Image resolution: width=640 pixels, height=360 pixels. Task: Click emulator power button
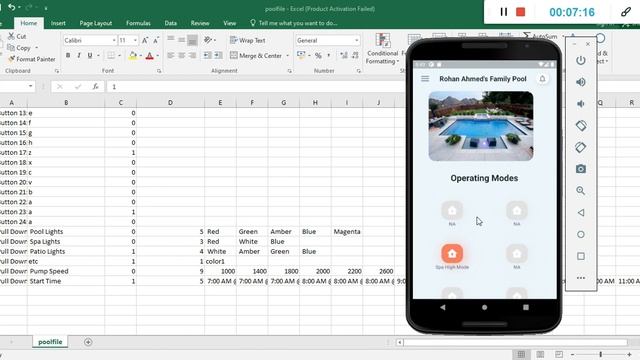tap(581, 60)
